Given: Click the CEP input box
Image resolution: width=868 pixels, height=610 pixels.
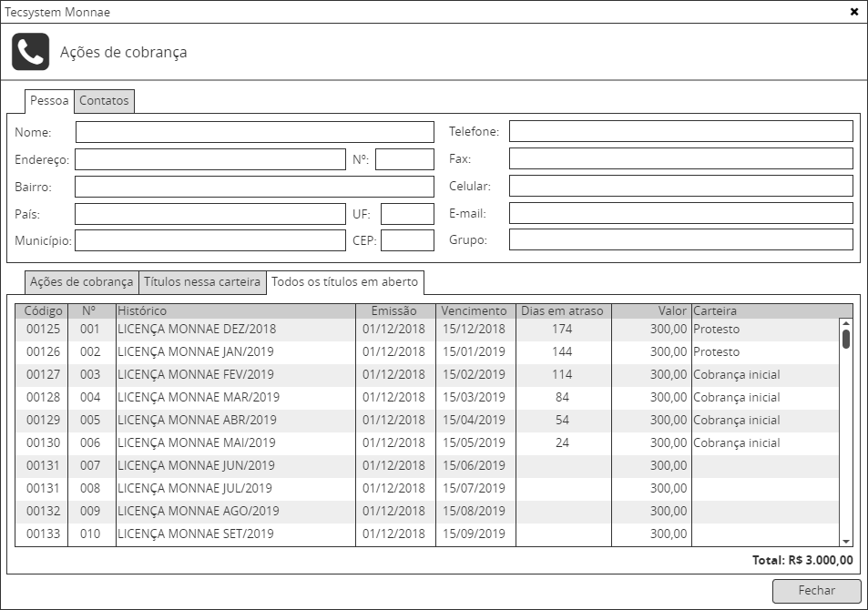Looking at the screenshot, I should click(407, 241).
